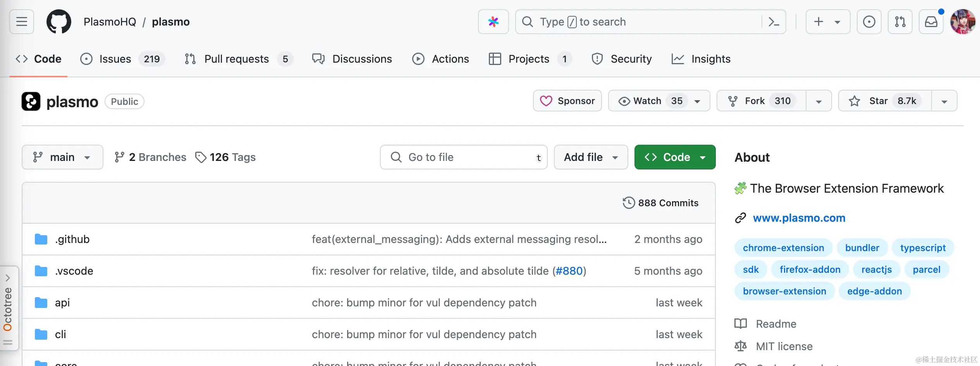
Task: Open the issues circle icon in header
Action: point(869,22)
